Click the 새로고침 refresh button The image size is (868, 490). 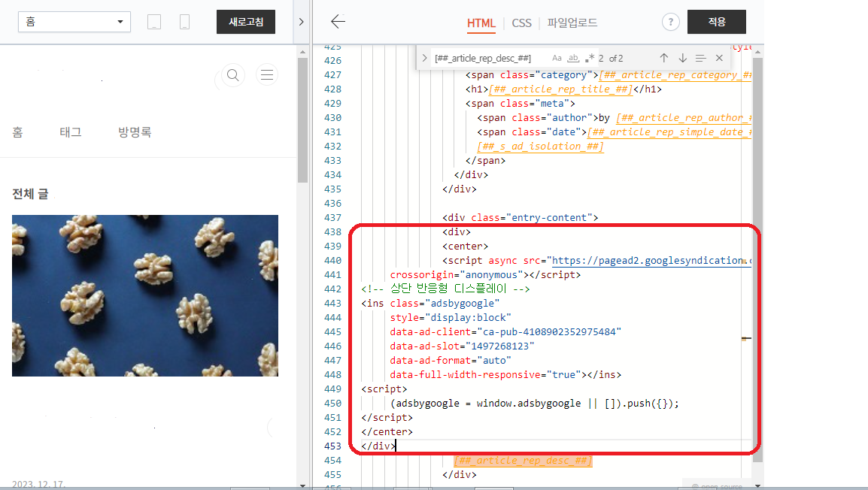point(246,22)
